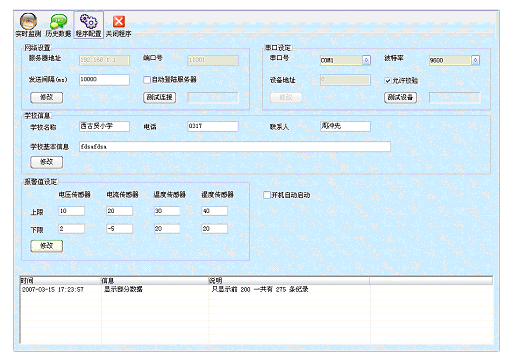Click 修改 button in 网络设置 group

click(47, 97)
